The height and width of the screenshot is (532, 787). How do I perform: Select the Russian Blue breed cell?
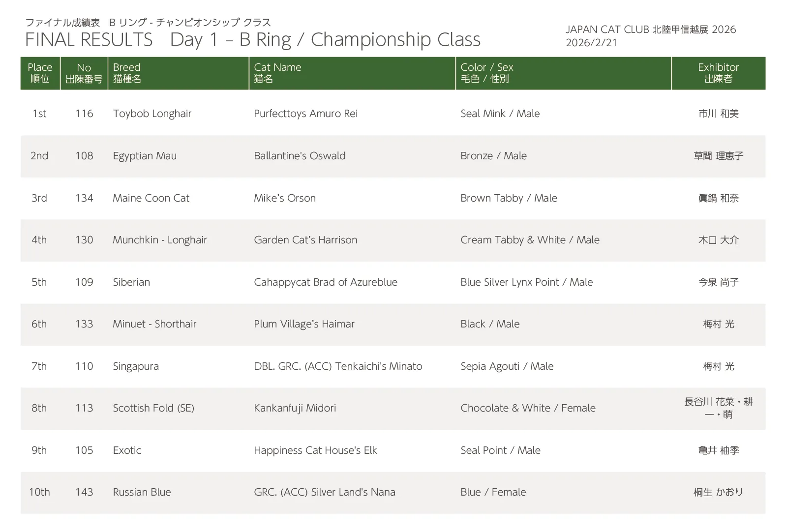click(142, 492)
